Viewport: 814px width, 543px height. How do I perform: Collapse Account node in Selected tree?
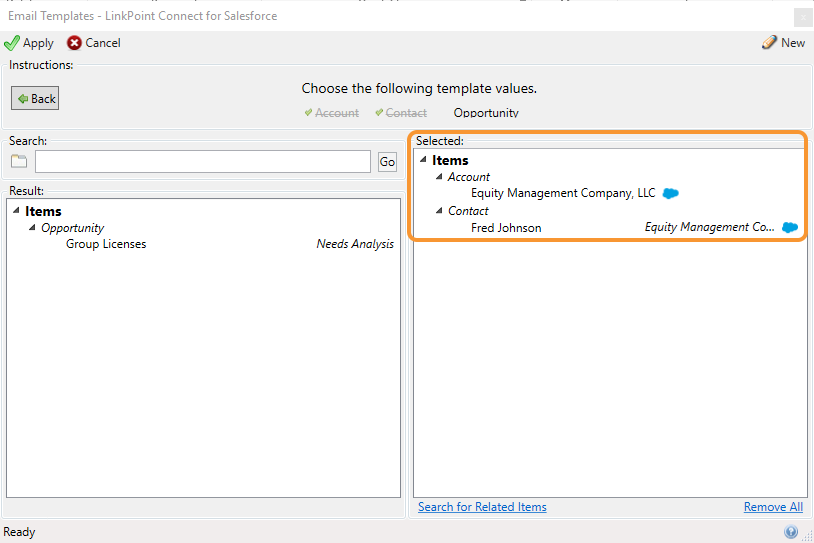(439, 177)
